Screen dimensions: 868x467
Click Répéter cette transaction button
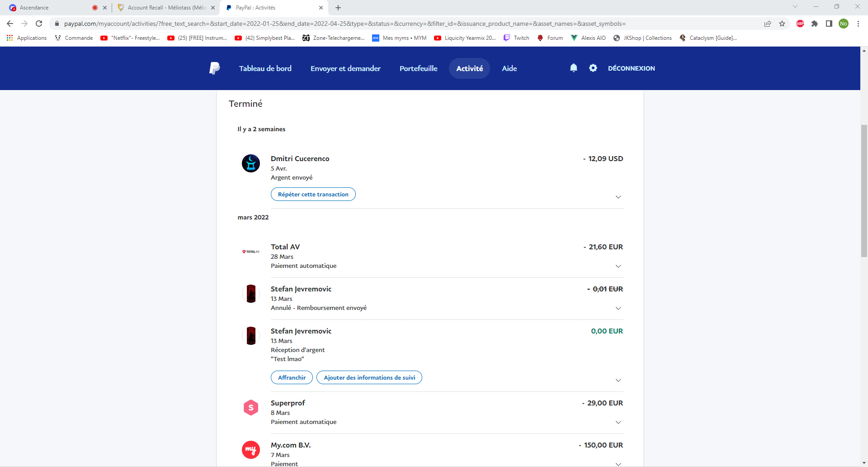313,194
